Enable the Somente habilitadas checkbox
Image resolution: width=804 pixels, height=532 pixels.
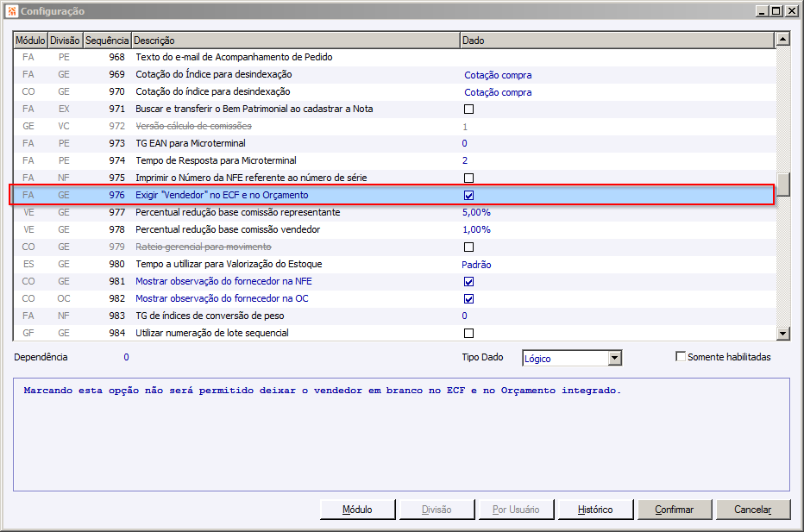[681, 356]
